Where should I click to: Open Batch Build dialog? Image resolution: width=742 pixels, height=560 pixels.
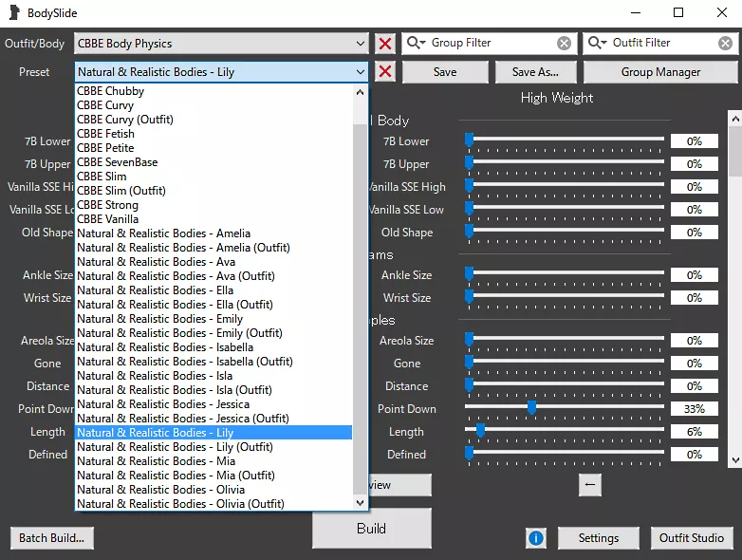(51, 538)
